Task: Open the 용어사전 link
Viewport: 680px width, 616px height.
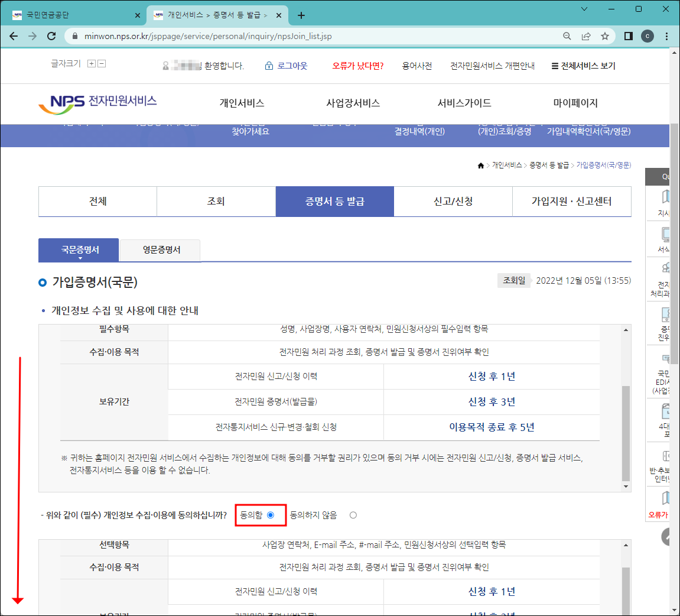Action: 418,66
